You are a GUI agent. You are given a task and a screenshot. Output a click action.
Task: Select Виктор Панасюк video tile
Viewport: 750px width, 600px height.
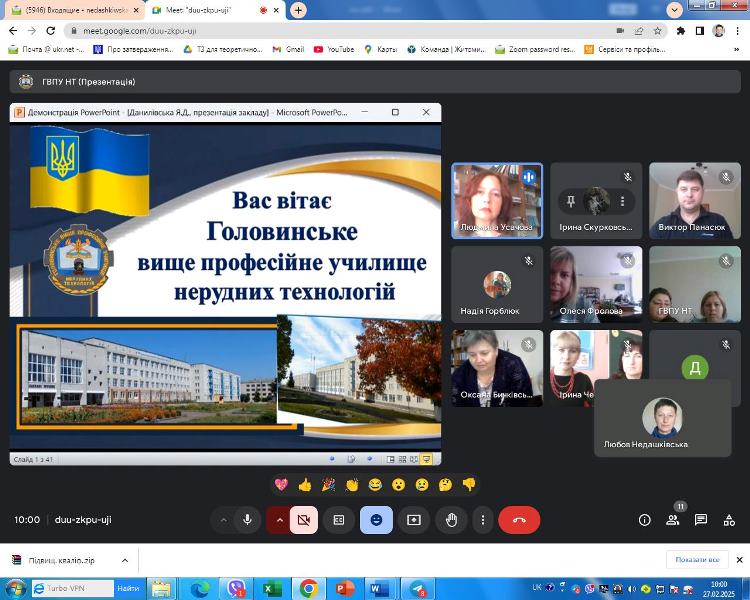pyautogui.click(x=695, y=200)
